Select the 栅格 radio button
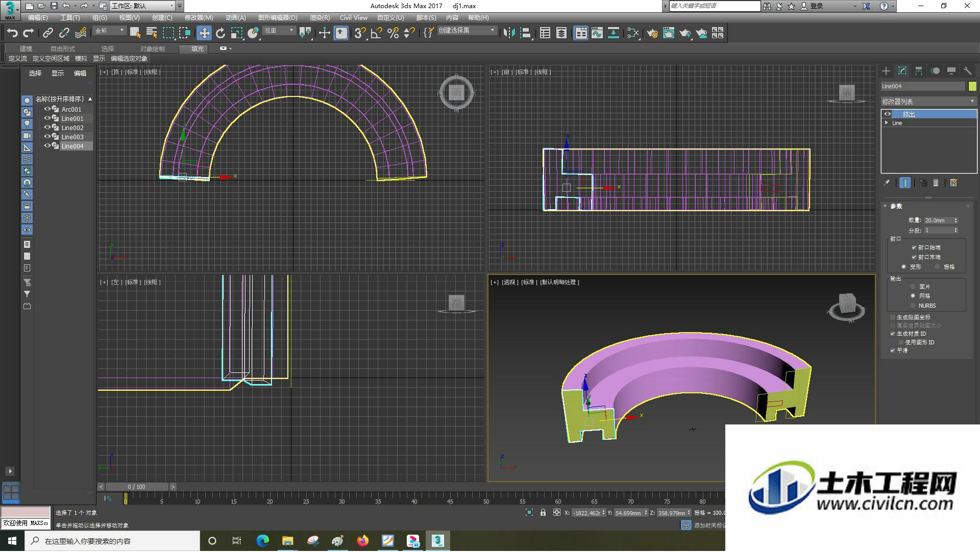 pyautogui.click(x=937, y=267)
